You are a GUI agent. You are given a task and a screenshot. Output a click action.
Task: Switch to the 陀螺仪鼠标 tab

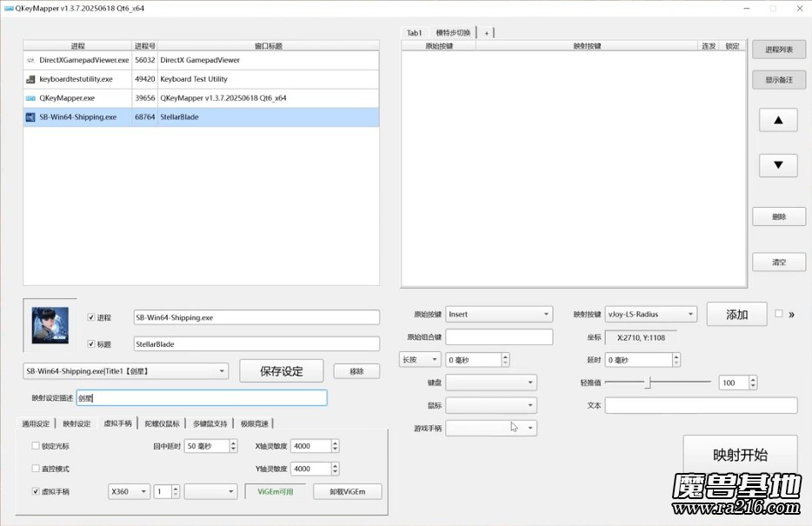162,423
